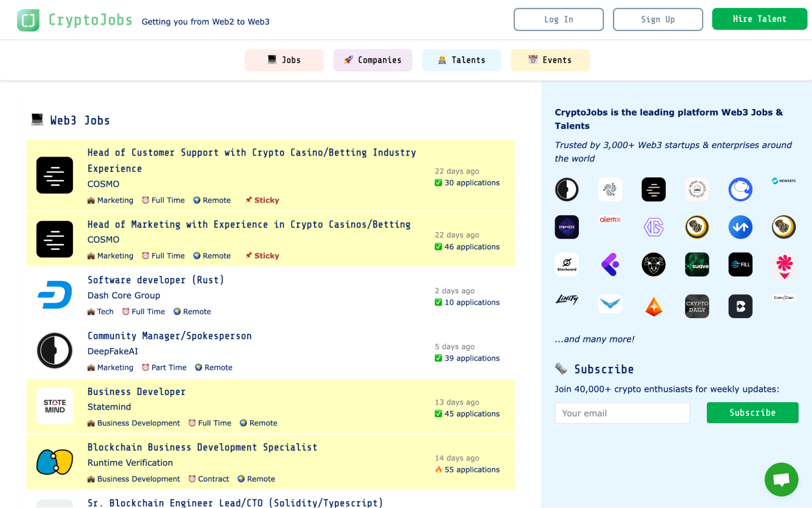812x508 pixels.
Task: Switch to the Jobs tab
Action: (x=284, y=60)
